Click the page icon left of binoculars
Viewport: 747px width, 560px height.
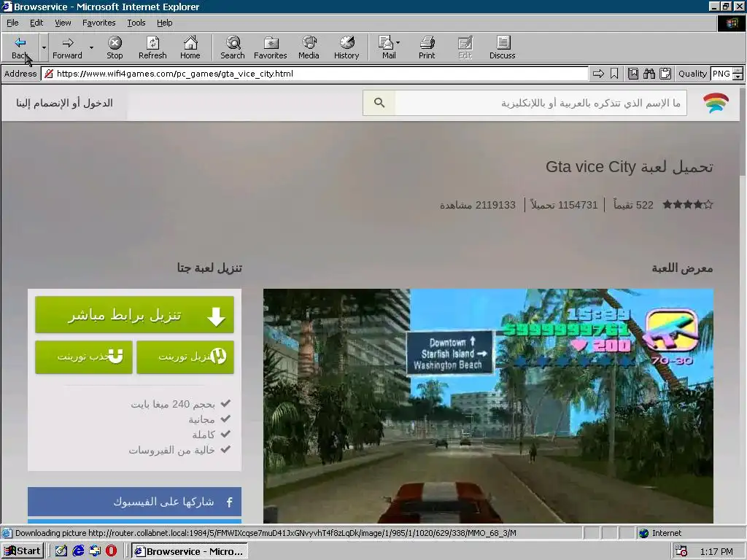coord(632,74)
